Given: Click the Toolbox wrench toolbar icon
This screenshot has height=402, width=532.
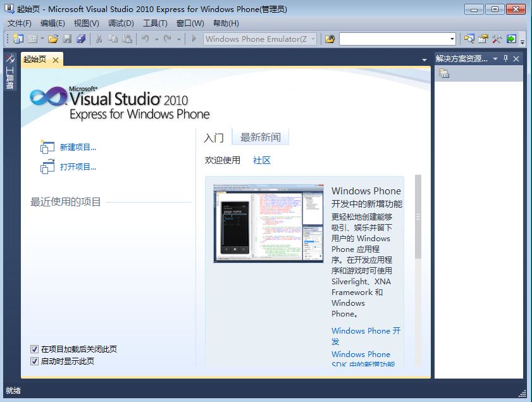Looking at the screenshot, I should pos(497,39).
